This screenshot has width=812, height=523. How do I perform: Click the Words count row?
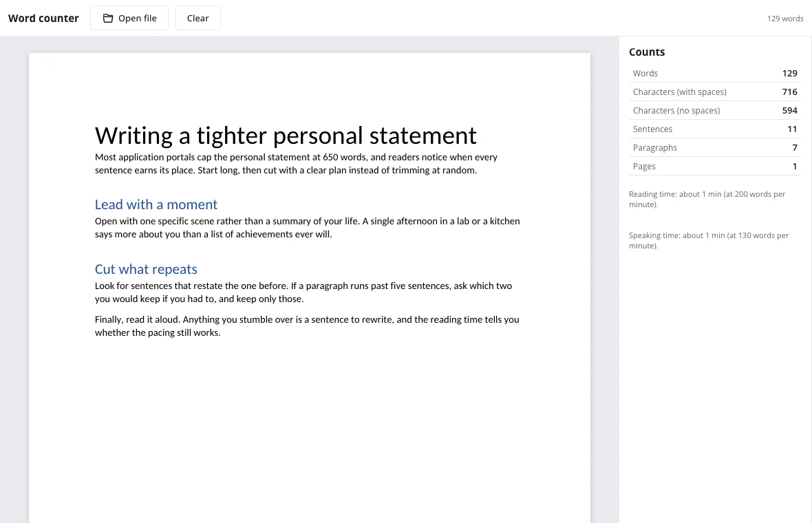point(715,73)
